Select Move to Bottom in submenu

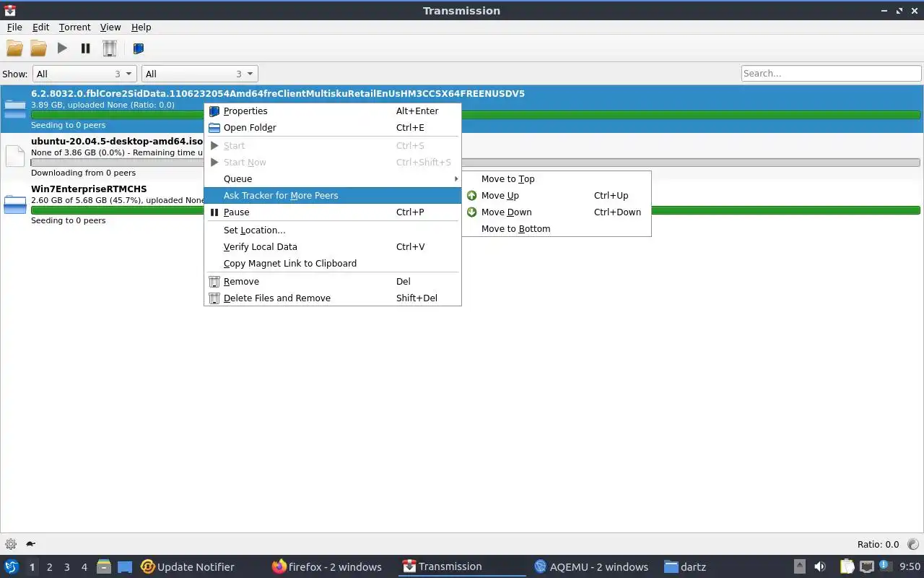pyautogui.click(x=557, y=229)
